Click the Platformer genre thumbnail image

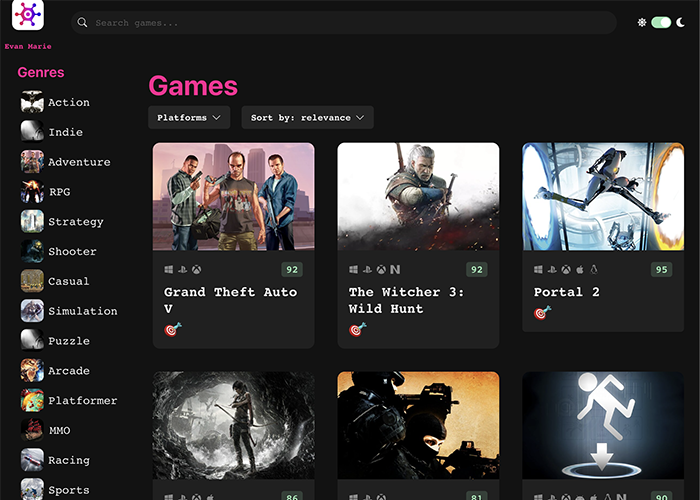32,400
